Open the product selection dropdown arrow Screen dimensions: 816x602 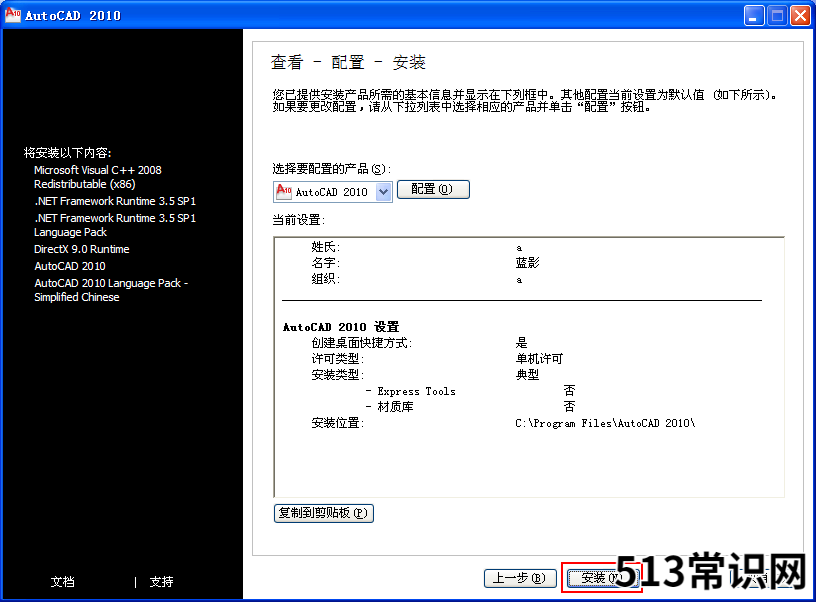click(x=384, y=192)
